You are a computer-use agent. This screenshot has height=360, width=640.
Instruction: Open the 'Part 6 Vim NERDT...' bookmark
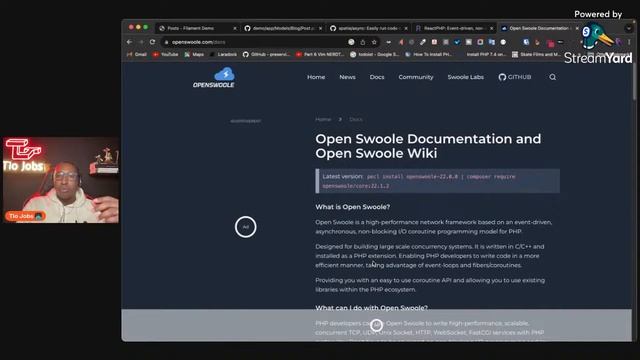[x=320, y=54]
